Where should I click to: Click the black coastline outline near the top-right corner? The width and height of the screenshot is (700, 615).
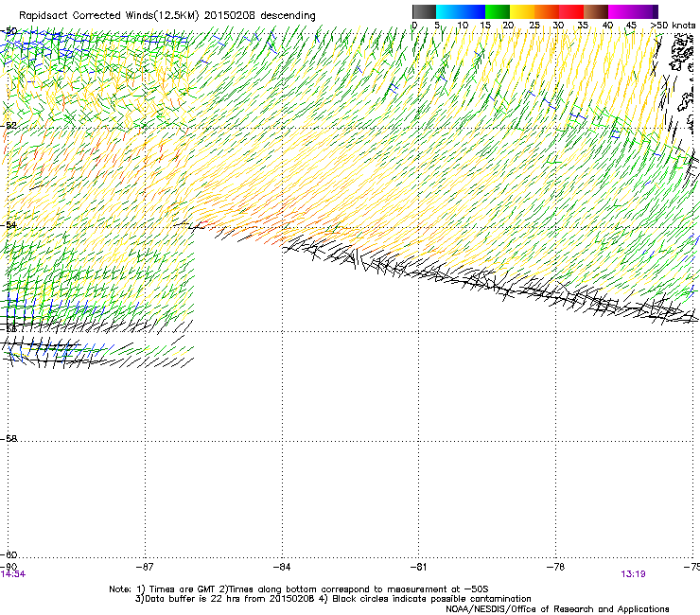pyautogui.click(x=682, y=54)
